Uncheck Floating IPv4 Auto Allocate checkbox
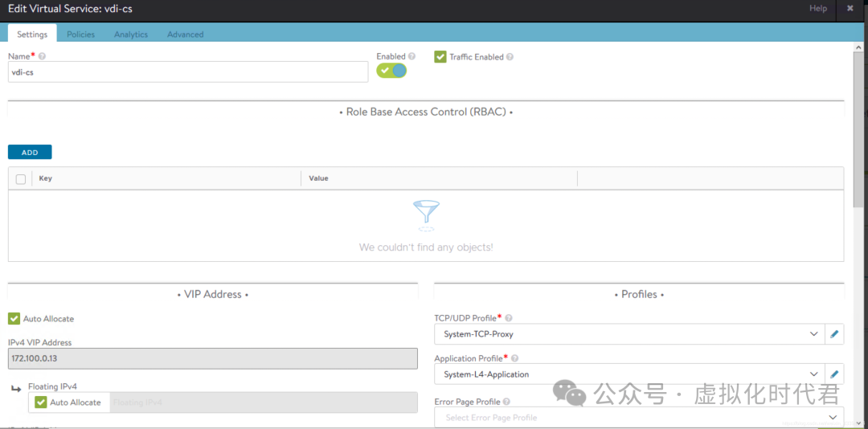The width and height of the screenshot is (868, 429). [x=40, y=402]
